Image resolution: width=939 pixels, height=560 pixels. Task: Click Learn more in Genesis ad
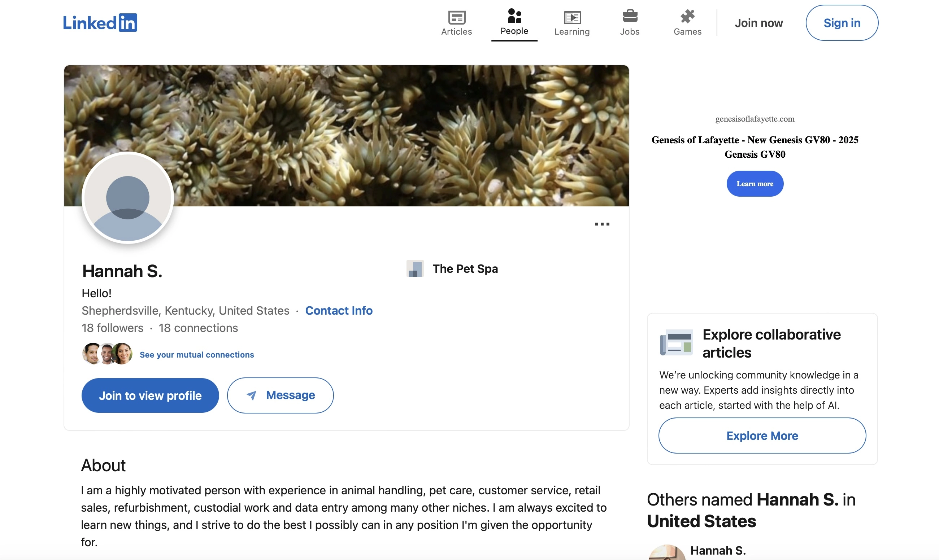tap(755, 184)
